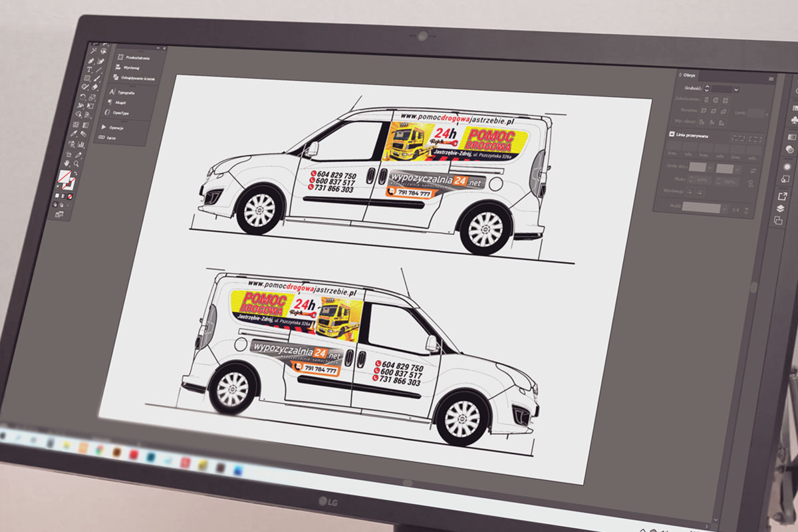Screen dimensions: 798x532
Task: Open the Obrys panel options menu
Action: pos(771,79)
